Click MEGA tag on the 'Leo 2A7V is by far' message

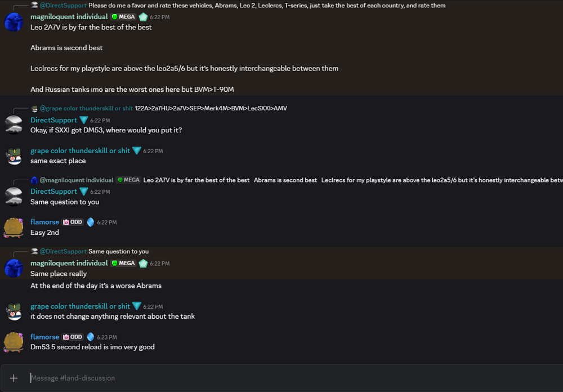click(123, 17)
